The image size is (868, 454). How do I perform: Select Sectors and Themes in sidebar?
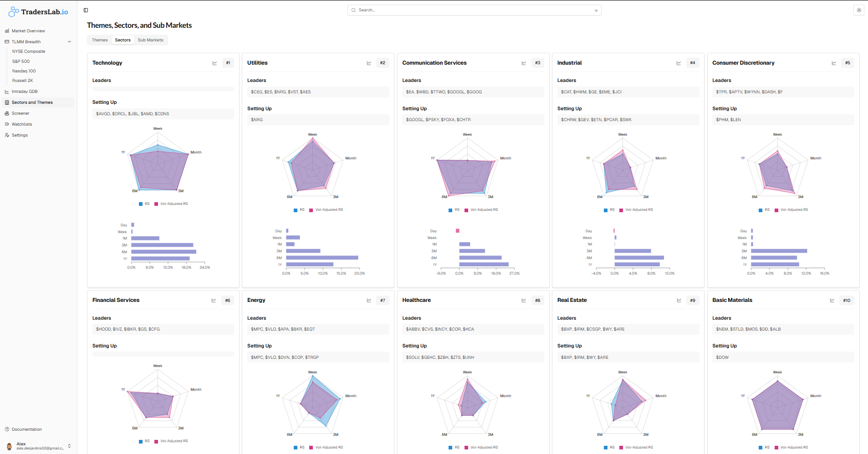pos(39,102)
